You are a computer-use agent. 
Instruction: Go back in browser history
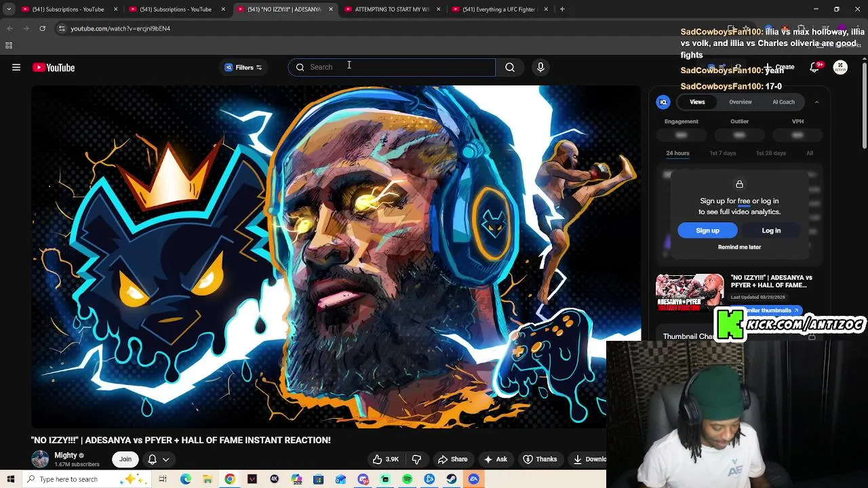tap(9, 28)
